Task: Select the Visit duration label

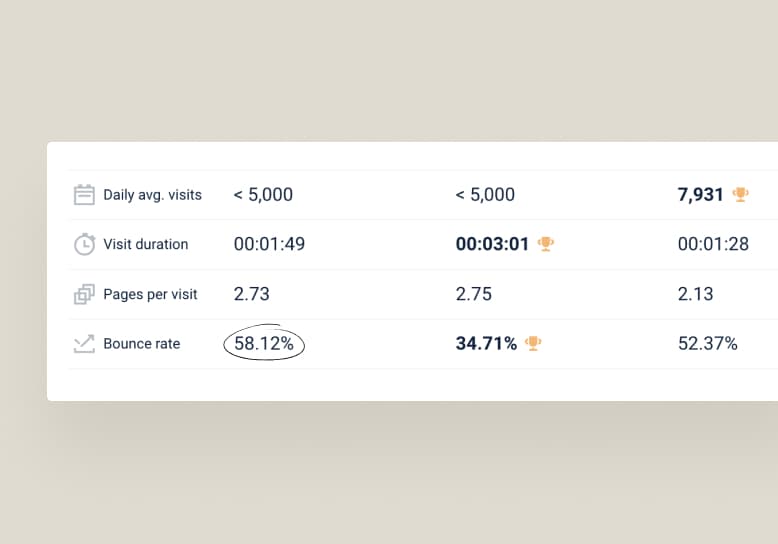Action: coord(145,244)
